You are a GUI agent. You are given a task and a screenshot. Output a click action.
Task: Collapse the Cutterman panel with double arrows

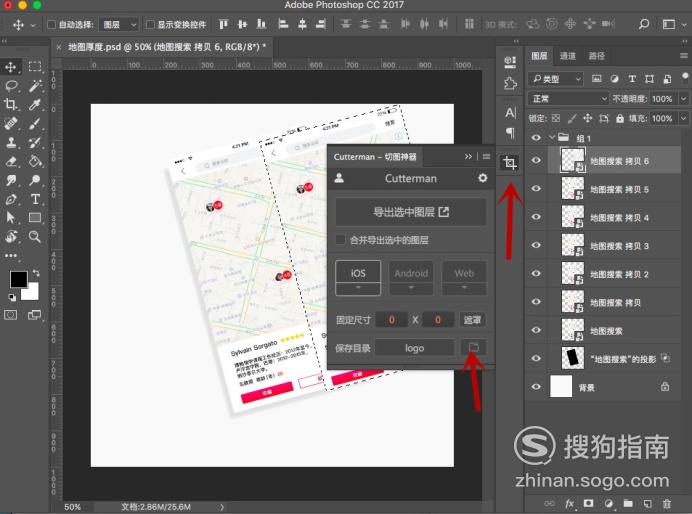[x=468, y=157]
